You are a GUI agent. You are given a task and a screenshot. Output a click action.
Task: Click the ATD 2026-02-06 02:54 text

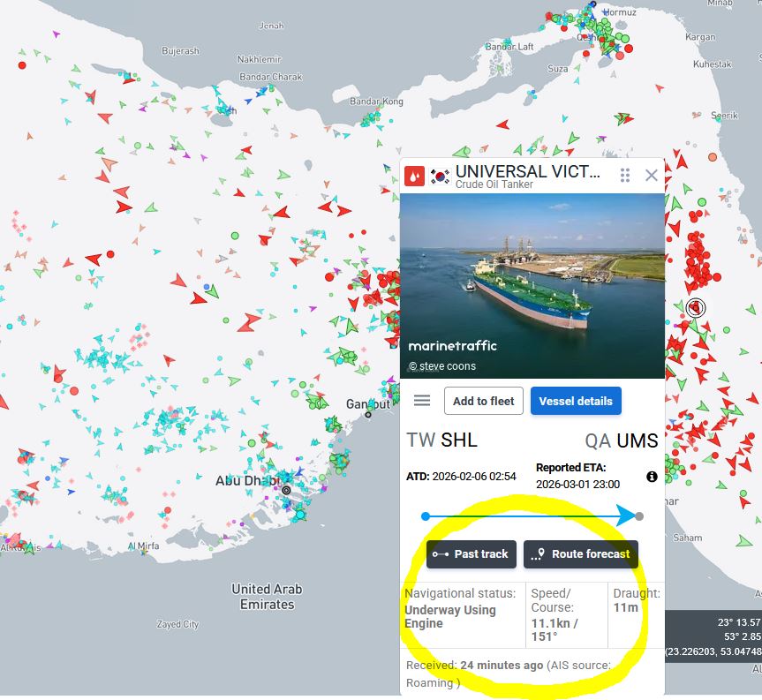[461, 476]
